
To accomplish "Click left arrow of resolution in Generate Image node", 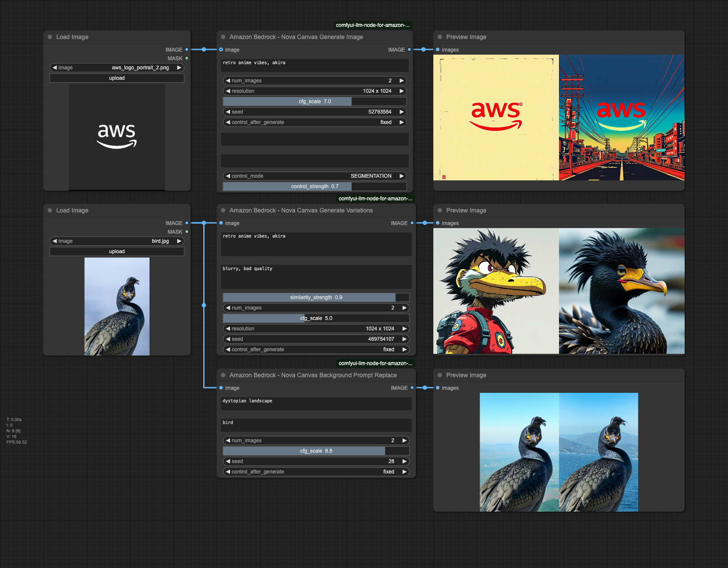I will (228, 91).
